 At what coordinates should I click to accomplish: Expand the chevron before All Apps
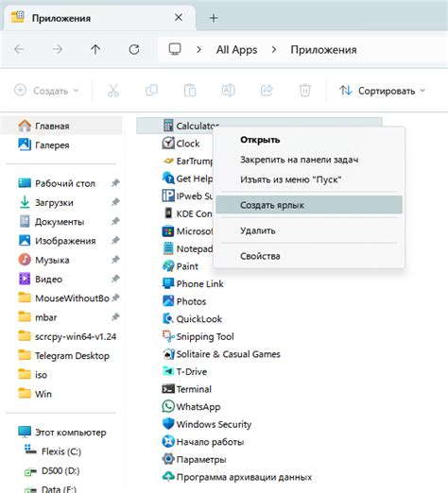[x=198, y=49]
